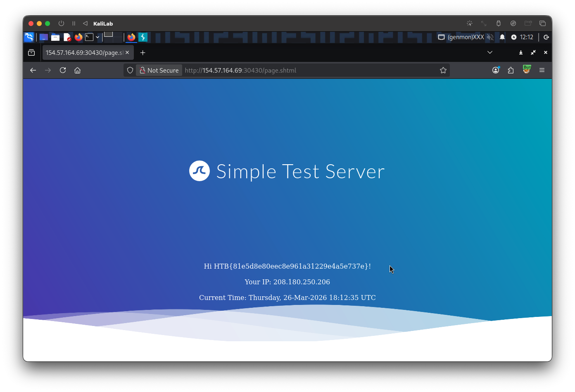Click the URL address bar field
Viewport: 575px width, 392px height.
pos(310,70)
